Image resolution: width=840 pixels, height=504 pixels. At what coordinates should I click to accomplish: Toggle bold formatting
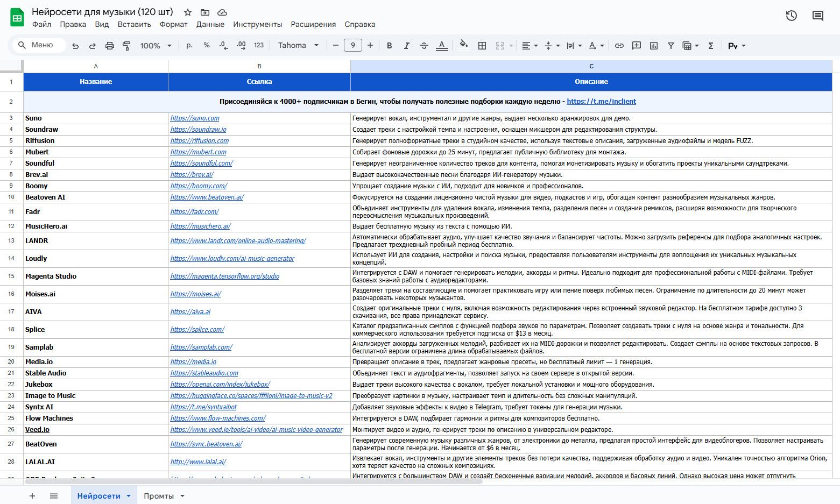tap(389, 46)
